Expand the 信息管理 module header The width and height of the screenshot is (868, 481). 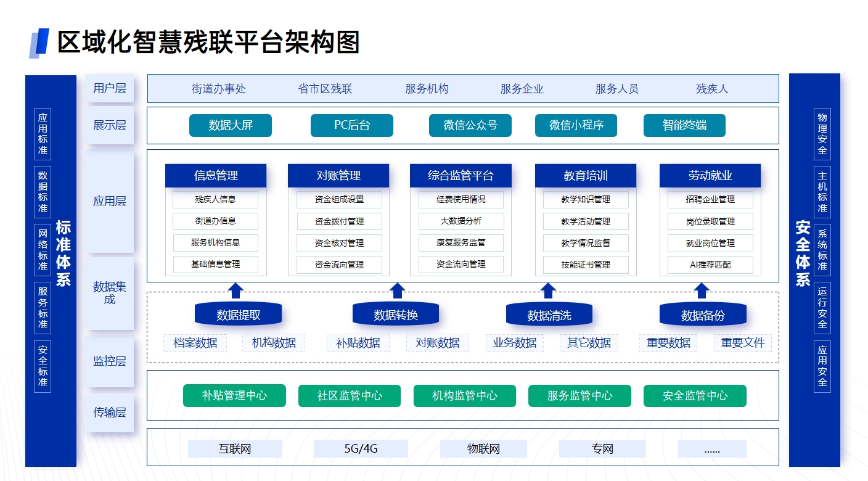coord(215,175)
